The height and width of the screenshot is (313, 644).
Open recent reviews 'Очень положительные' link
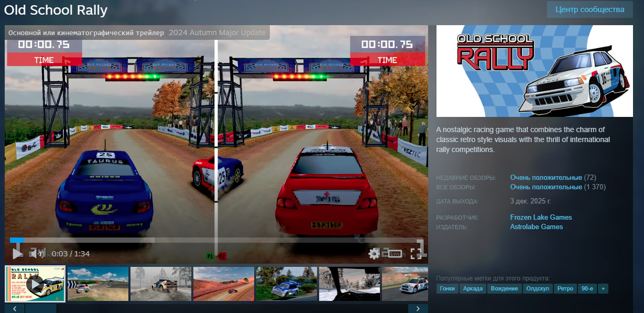point(546,177)
